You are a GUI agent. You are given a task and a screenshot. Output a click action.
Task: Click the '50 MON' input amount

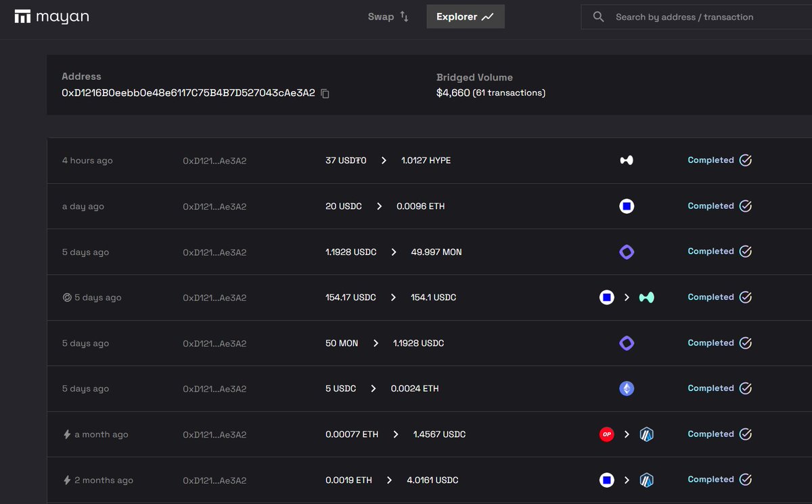[342, 344]
